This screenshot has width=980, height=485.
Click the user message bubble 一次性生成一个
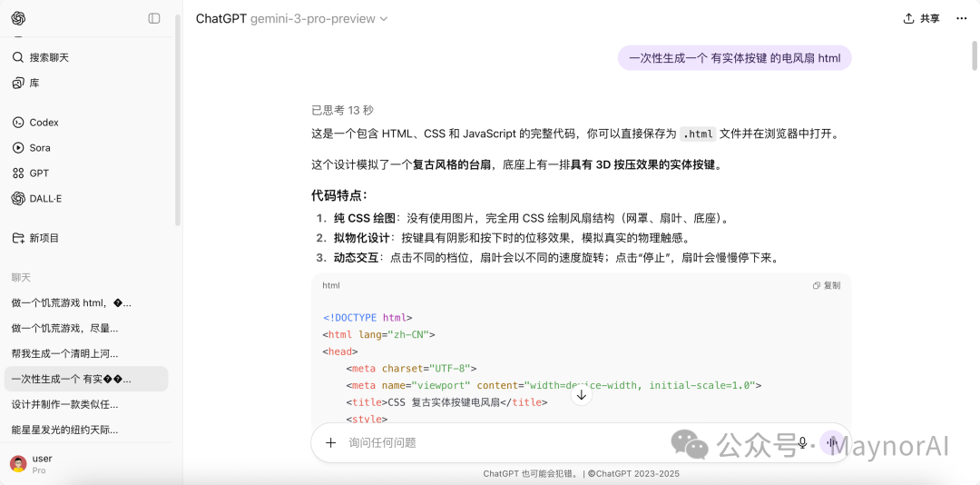pyautogui.click(x=734, y=58)
